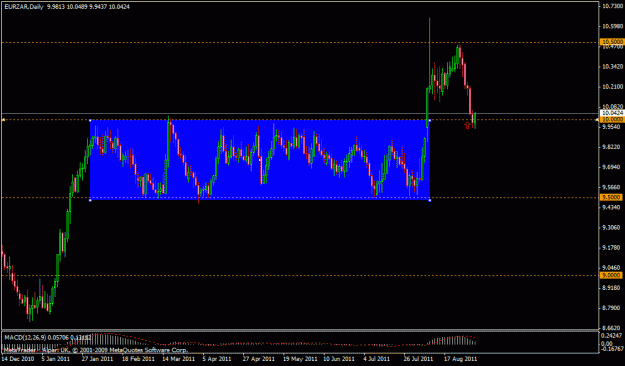Grab the rectangle's bottom-right corner handle

(x=430, y=200)
